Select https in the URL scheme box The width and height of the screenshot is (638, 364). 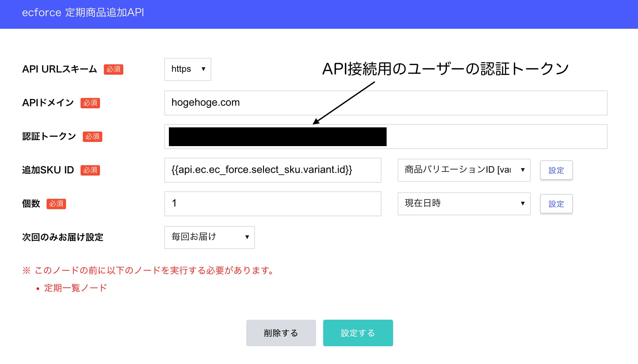coord(181,69)
